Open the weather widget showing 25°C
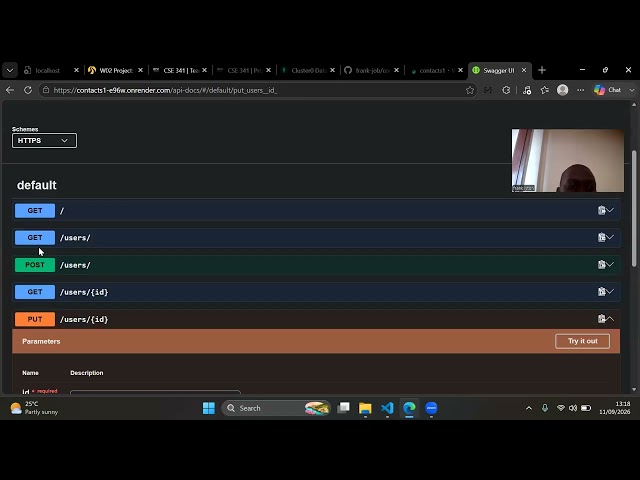Image resolution: width=640 pixels, height=480 pixels. coord(34,408)
